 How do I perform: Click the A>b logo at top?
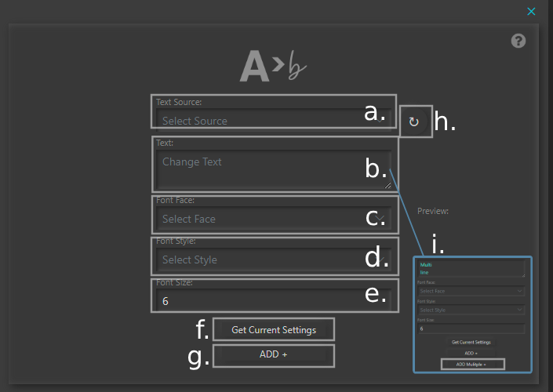272,67
